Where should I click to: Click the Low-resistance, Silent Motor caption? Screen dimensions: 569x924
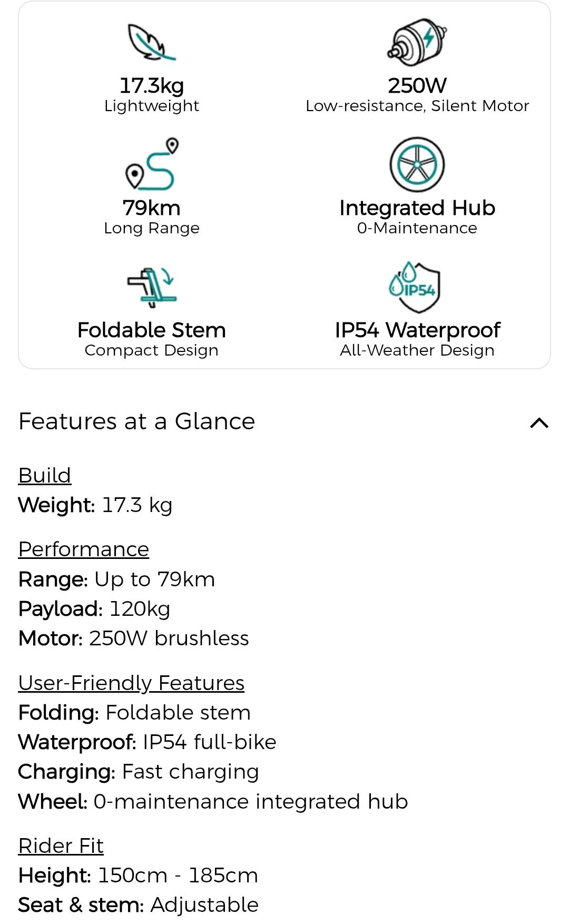[x=417, y=106]
